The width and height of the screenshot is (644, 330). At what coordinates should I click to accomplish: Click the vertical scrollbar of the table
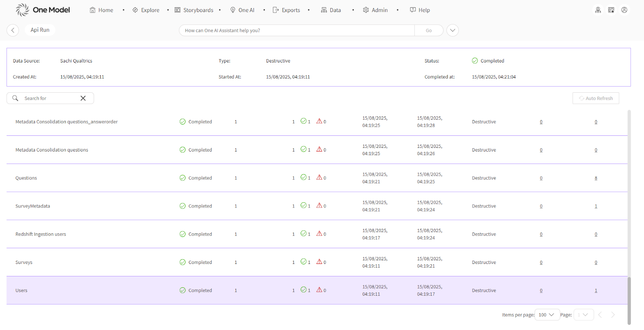[x=629, y=300]
